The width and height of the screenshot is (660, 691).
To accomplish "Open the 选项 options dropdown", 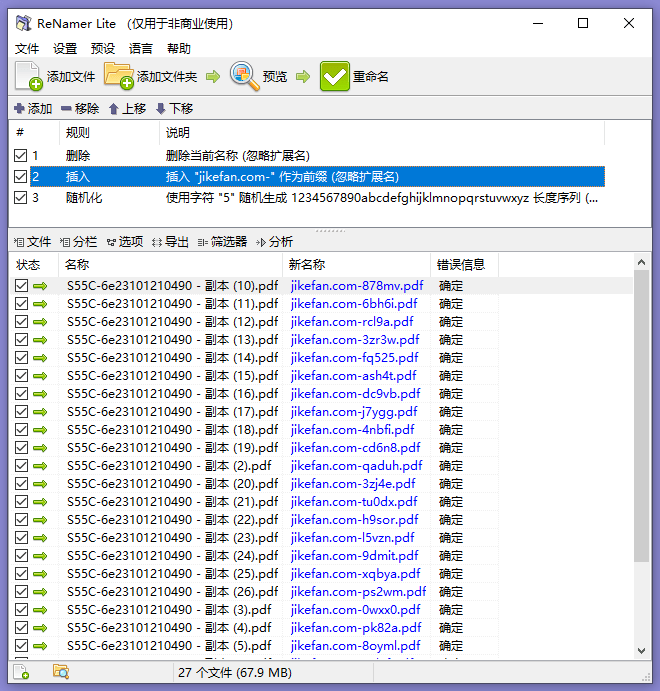I will (125, 242).
